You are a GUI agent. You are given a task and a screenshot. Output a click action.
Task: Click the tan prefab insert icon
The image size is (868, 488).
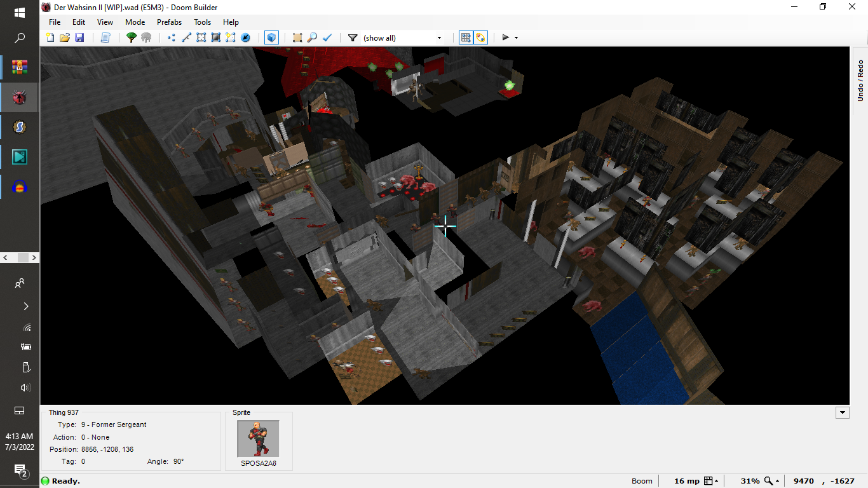(297, 37)
